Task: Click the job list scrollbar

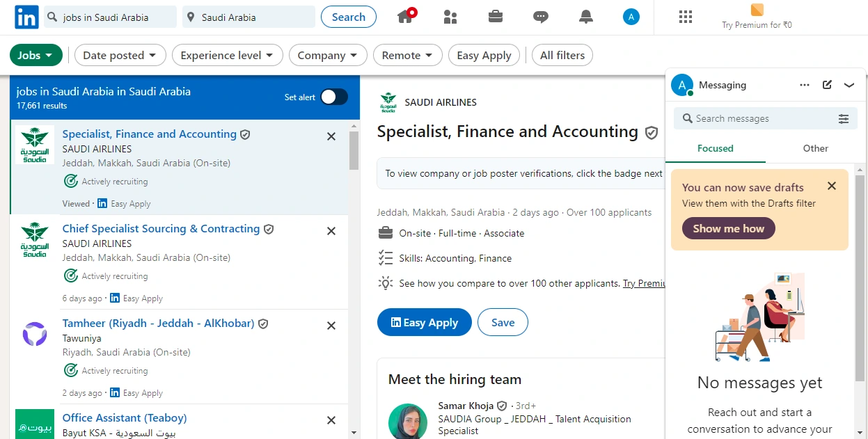Action: point(354,150)
